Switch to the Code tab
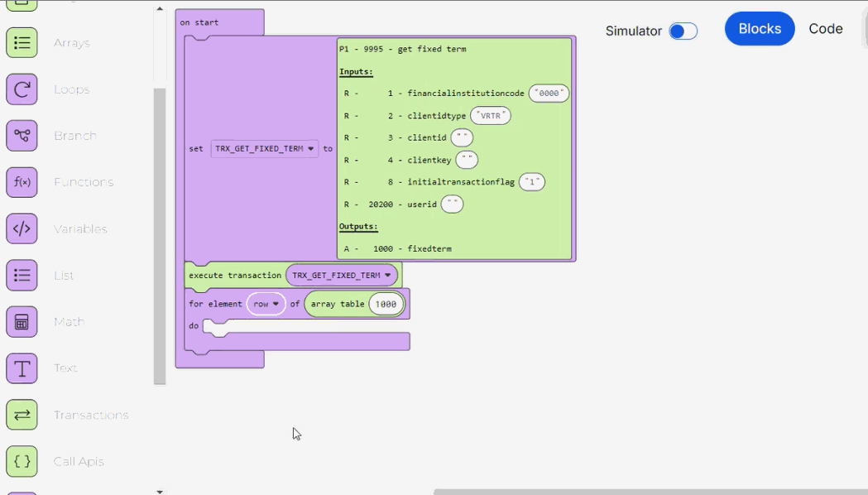 pyautogui.click(x=825, y=28)
